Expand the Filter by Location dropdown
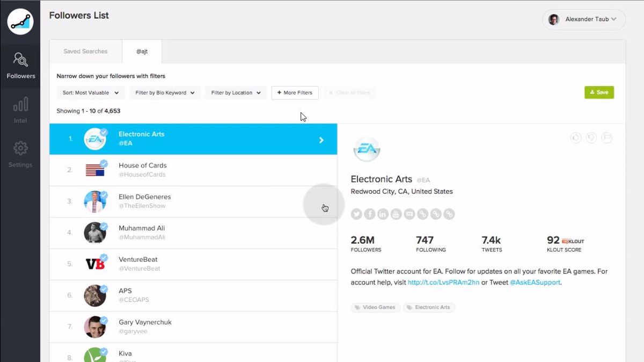 [236, 93]
